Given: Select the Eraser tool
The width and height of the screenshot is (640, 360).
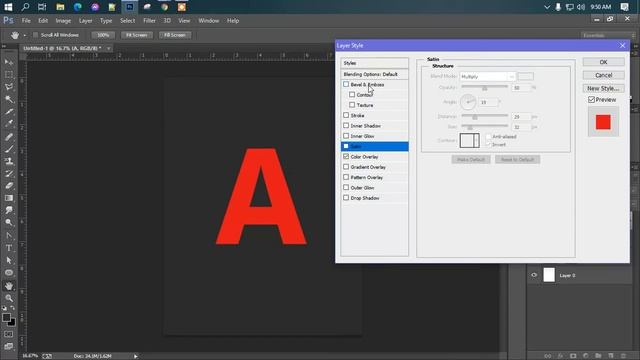Looking at the screenshot, I should point(9,186).
